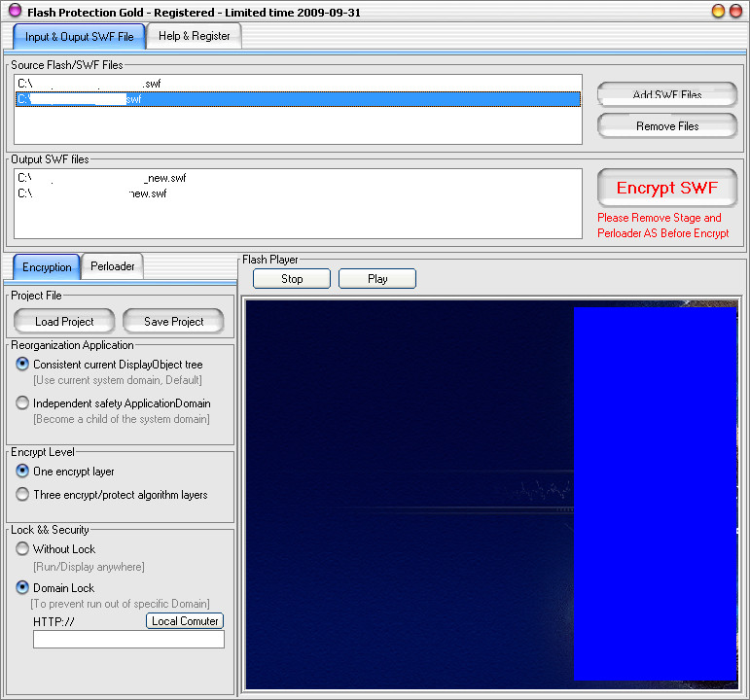
Task: Play the Flash Player preview
Action: coord(377,279)
